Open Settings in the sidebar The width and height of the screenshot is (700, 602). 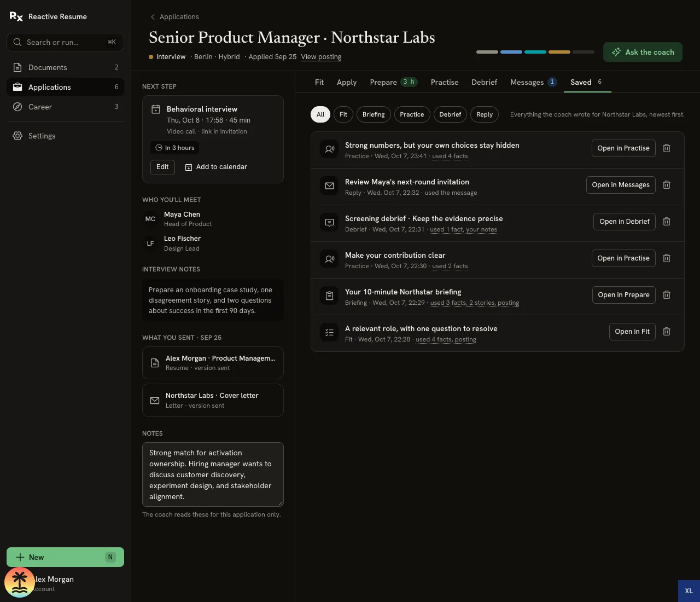tap(65, 136)
